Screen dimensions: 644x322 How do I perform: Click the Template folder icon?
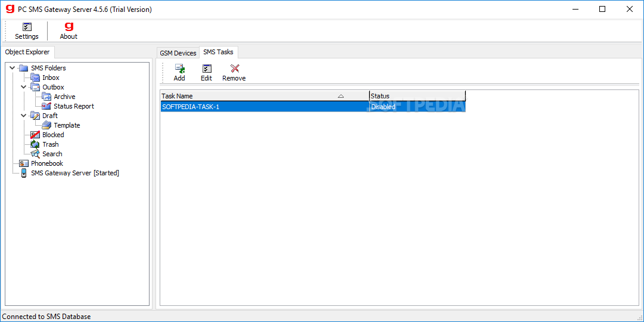(x=46, y=125)
